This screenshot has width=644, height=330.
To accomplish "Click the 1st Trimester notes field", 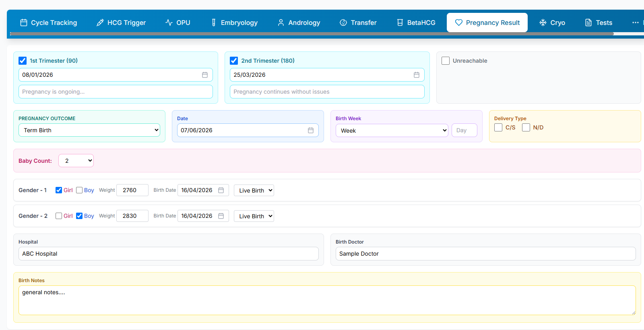I will [116, 92].
